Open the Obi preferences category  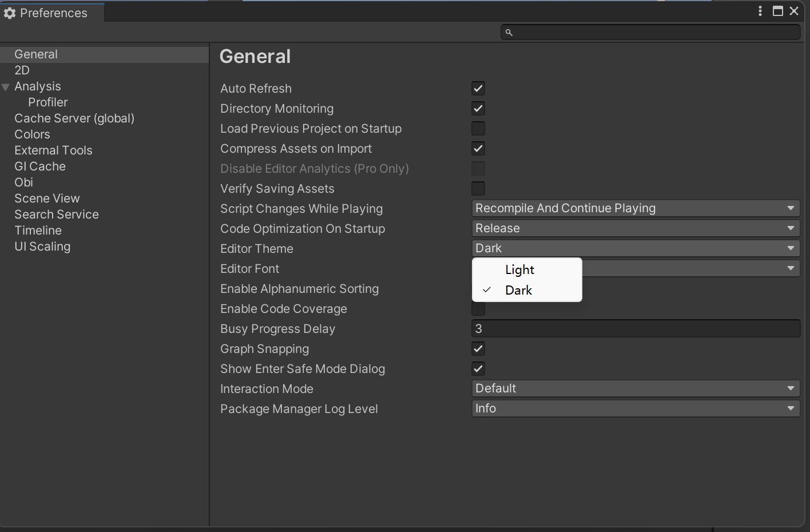[x=23, y=182]
